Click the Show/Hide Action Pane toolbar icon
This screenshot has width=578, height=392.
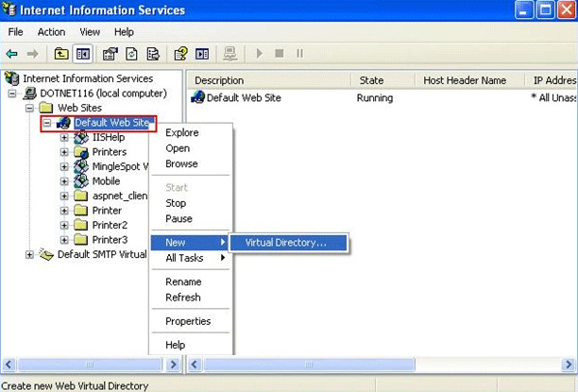pyautogui.click(x=202, y=54)
